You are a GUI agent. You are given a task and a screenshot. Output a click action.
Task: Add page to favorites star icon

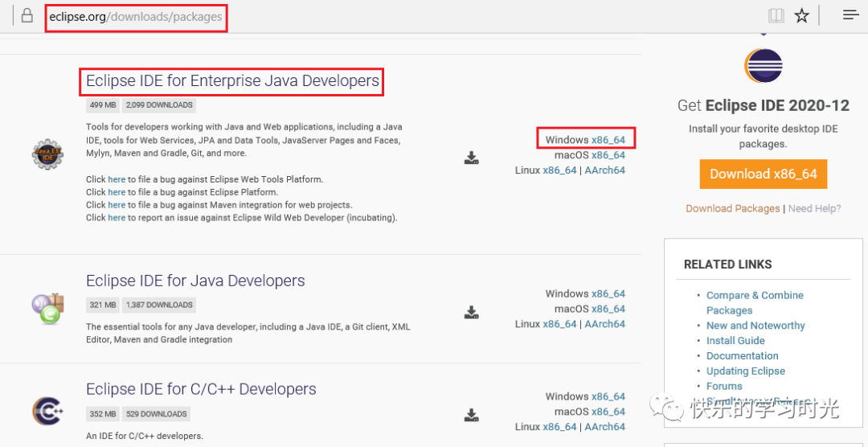(x=801, y=15)
